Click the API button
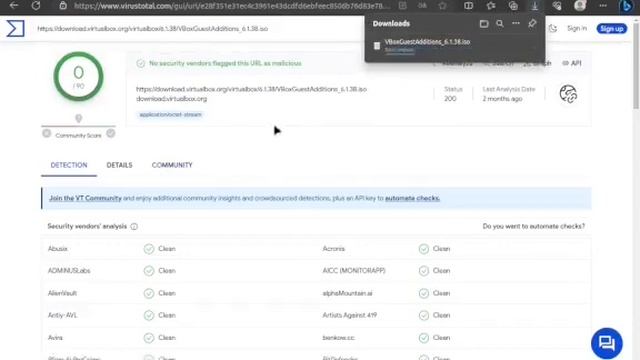The image size is (640, 360). point(572,63)
